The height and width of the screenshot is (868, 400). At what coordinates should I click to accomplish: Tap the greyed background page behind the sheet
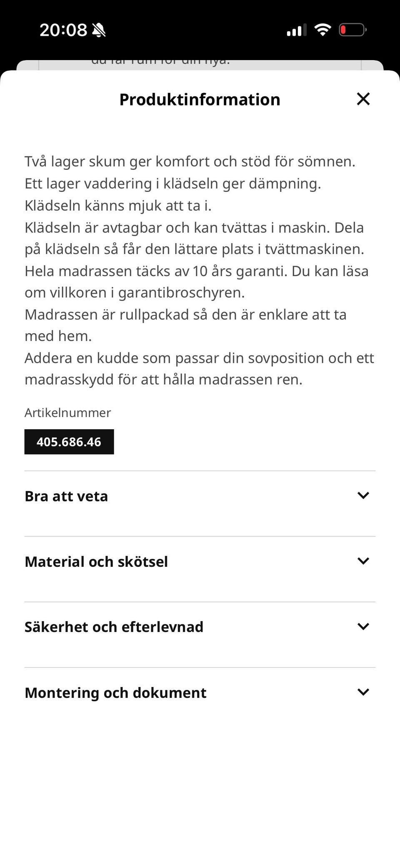click(x=200, y=65)
